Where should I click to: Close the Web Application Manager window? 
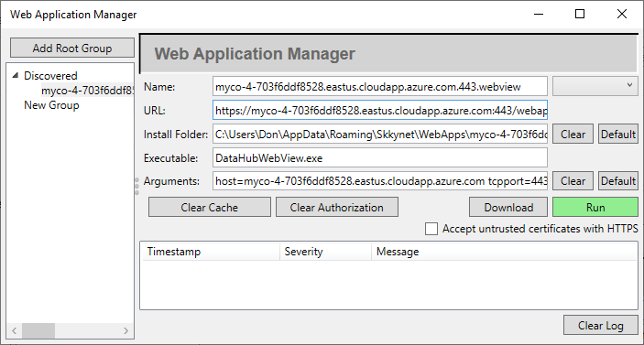point(622,14)
